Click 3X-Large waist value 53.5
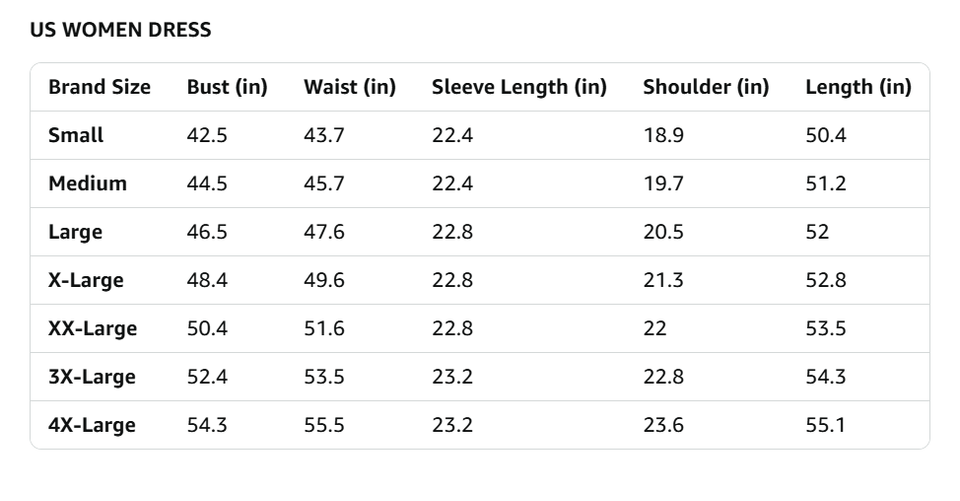 click(x=324, y=377)
